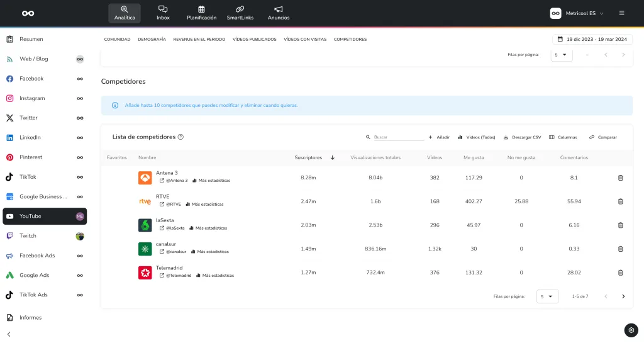Click top table next page arrow
644x343 pixels.
[x=623, y=55]
